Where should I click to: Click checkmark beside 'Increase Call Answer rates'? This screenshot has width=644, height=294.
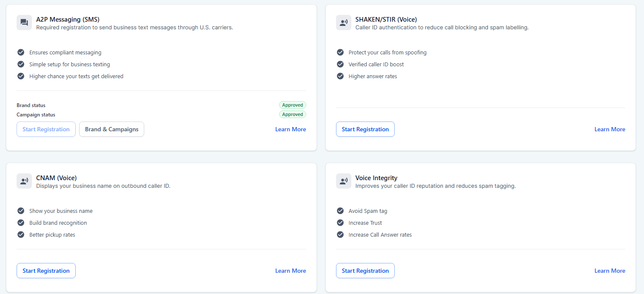coord(340,235)
